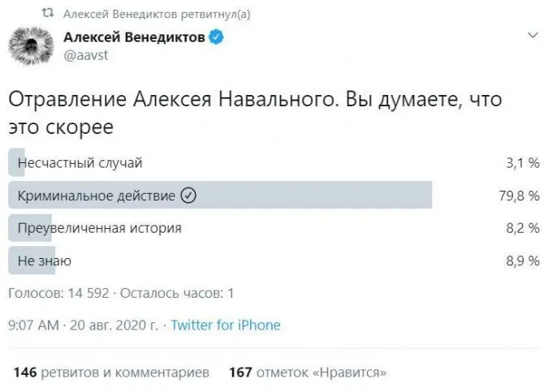This screenshot has width=552, height=392.
Task: Click the 3,1 % percentage value
Action: coord(523,163)
